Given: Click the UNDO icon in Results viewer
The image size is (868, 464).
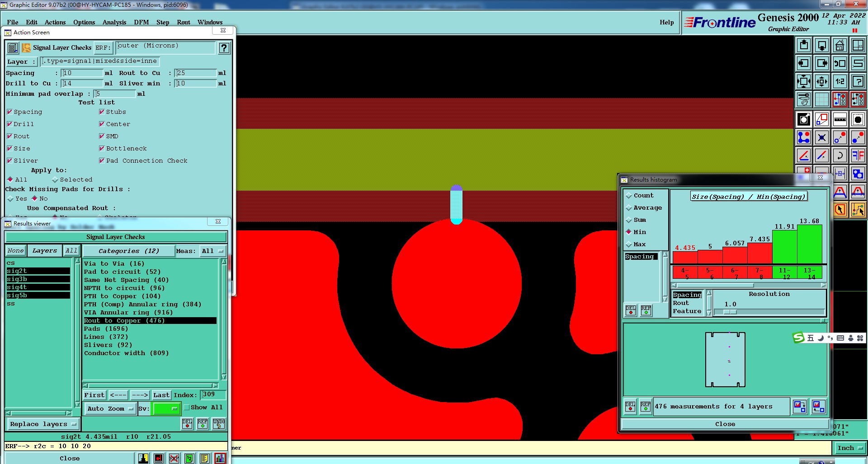Looking at the screenshot, I should [219, 423].
